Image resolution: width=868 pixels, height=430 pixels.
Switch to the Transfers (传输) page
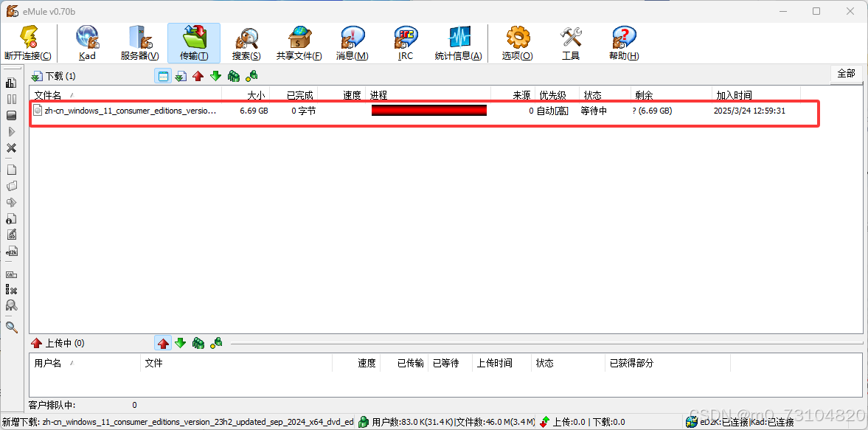tap(194, 43)
